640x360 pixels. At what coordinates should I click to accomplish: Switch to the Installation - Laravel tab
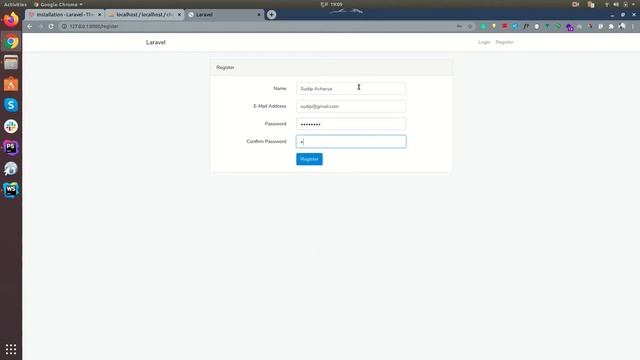(64, 15)
